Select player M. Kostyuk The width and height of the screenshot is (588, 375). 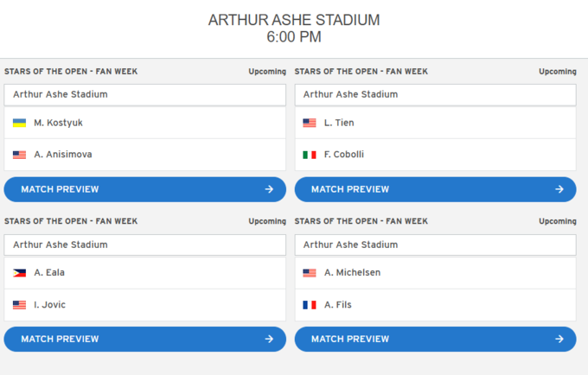click(x=58, y=123)
